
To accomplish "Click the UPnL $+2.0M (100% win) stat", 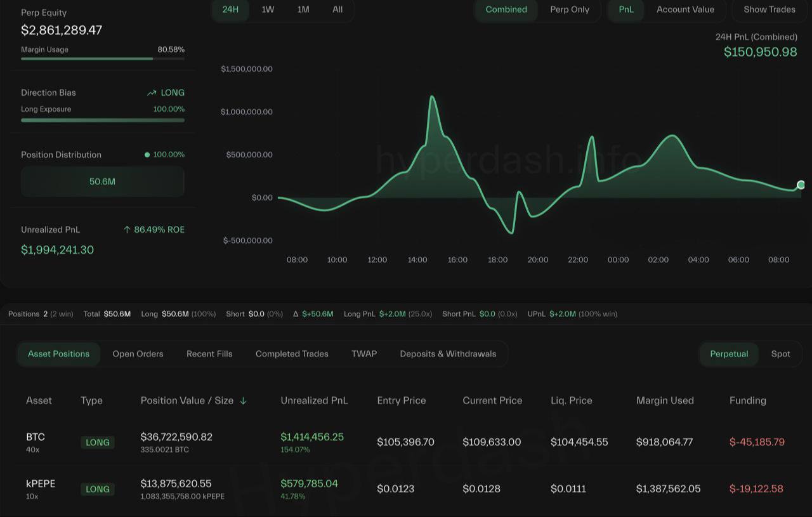I will pos(572,314).
